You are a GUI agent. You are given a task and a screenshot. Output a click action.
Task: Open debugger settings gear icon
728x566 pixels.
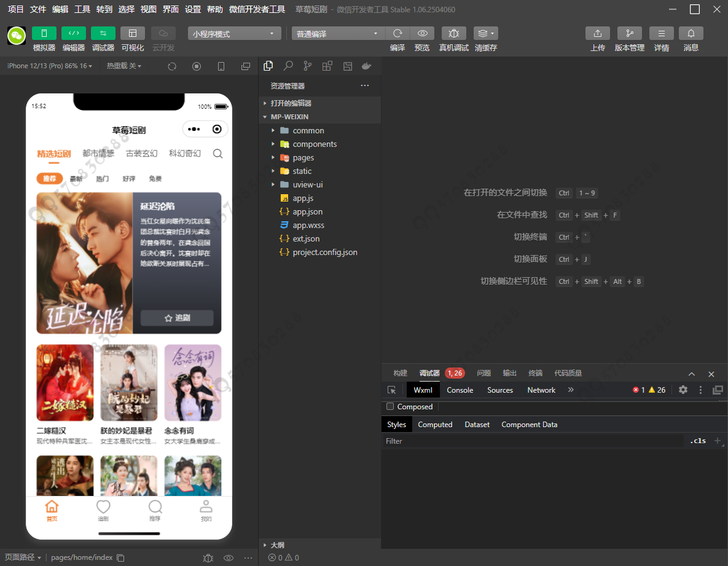[x=683, y=390]
